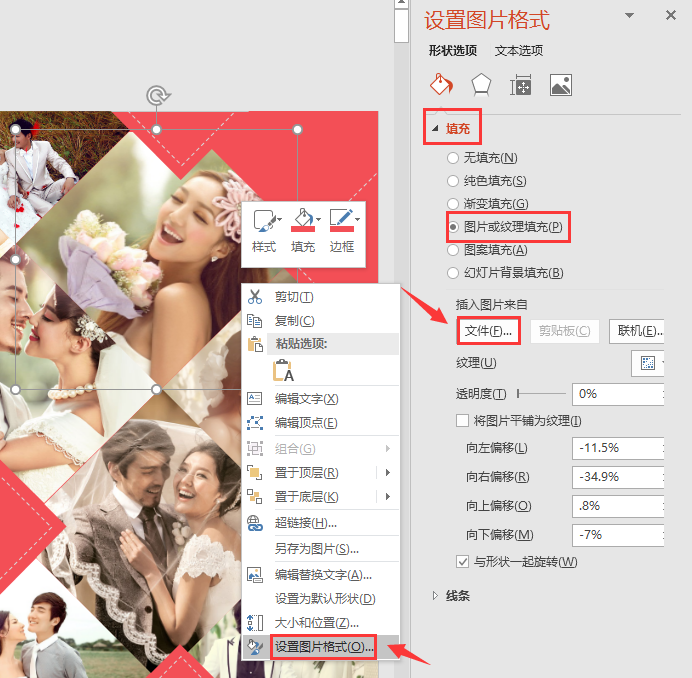Switch to 文本选项 tab

click(519, 50)
